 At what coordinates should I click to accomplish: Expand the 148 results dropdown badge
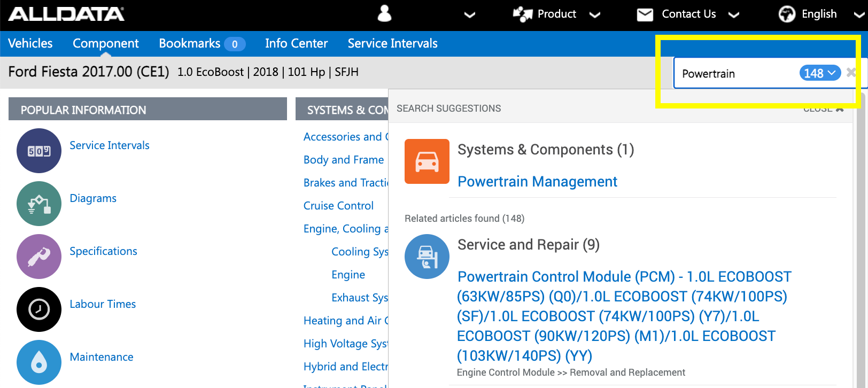point(820,73)
